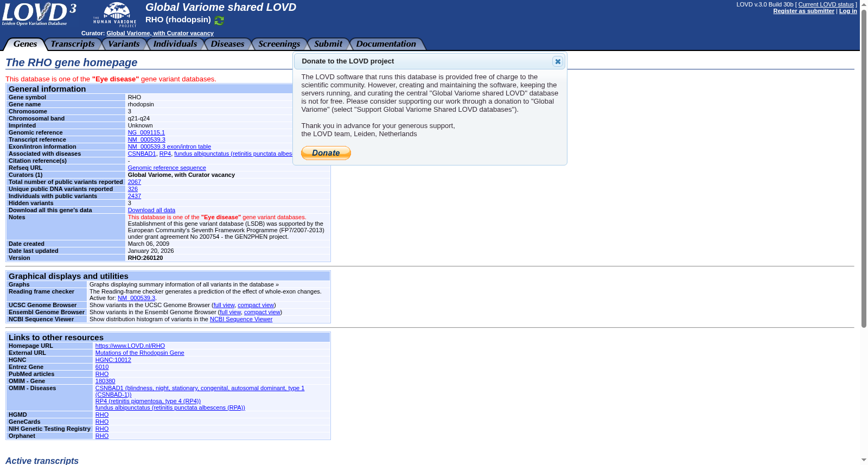Open Genomic reference sequence link
This screenshot has height=465, width=868.
click(167, 168)
